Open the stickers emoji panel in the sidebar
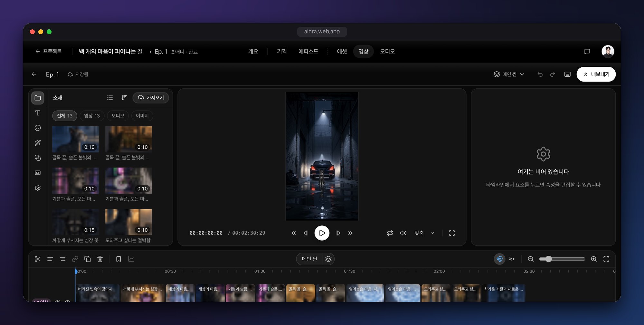Screen dimensions: 644x325 (x=38, y=128)
